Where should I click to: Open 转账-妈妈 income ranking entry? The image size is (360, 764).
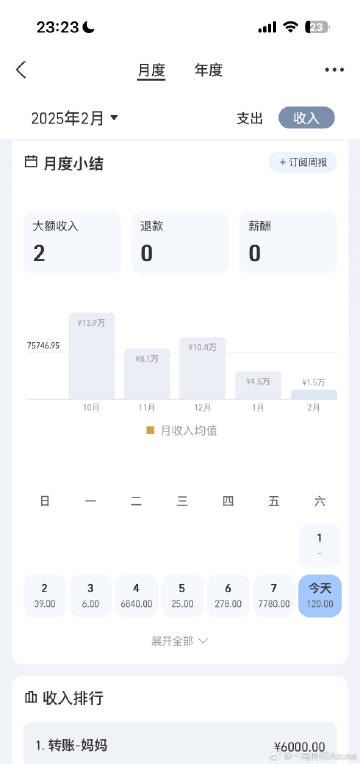(180, 745)
